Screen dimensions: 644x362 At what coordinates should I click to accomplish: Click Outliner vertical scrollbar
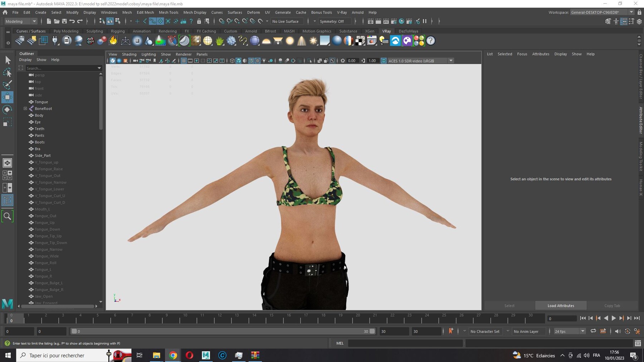coord(101,103)
